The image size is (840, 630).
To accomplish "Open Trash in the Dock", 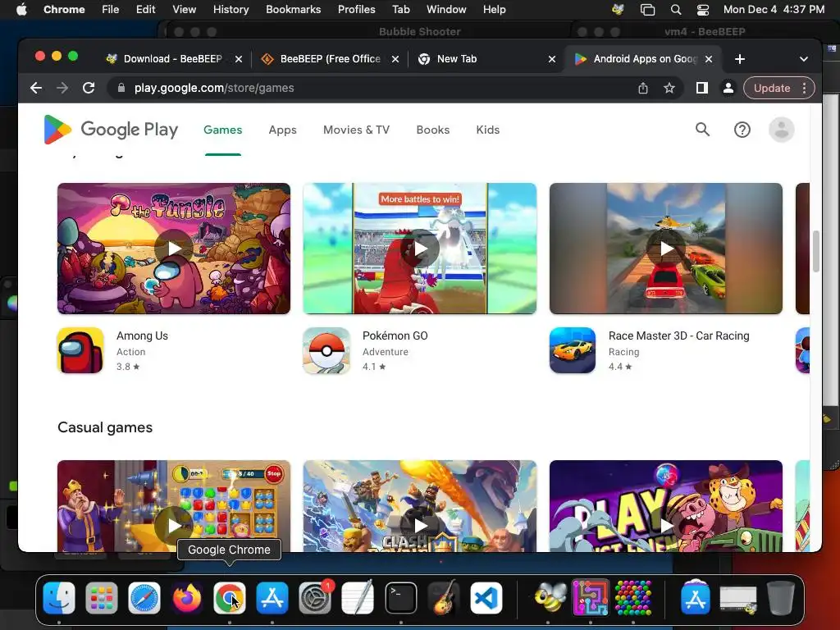I will 781,598.
